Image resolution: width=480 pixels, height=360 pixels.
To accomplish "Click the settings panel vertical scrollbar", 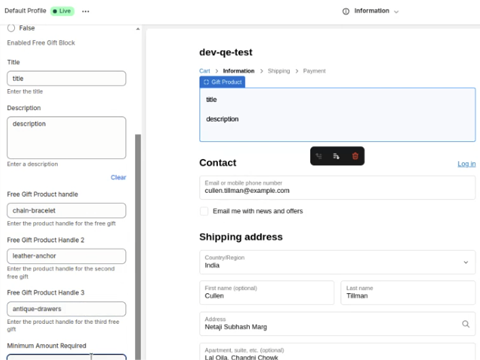I will point(138,247).
